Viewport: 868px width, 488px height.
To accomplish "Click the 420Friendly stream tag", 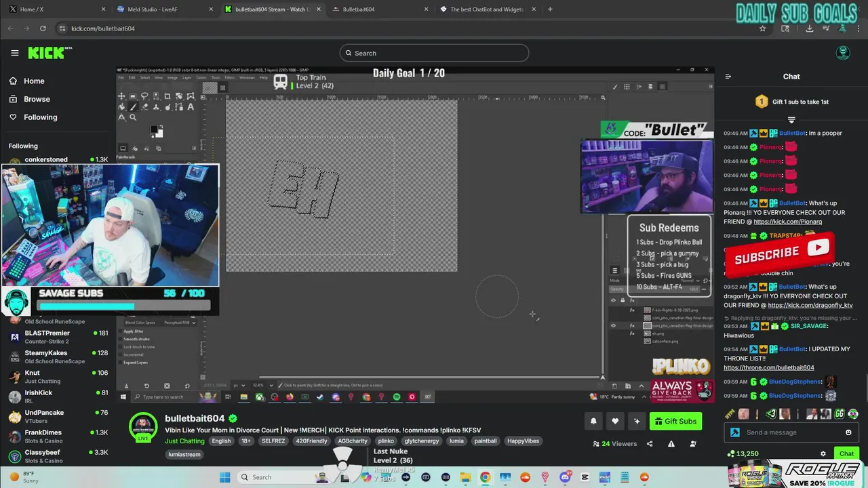I will point(311,441).
